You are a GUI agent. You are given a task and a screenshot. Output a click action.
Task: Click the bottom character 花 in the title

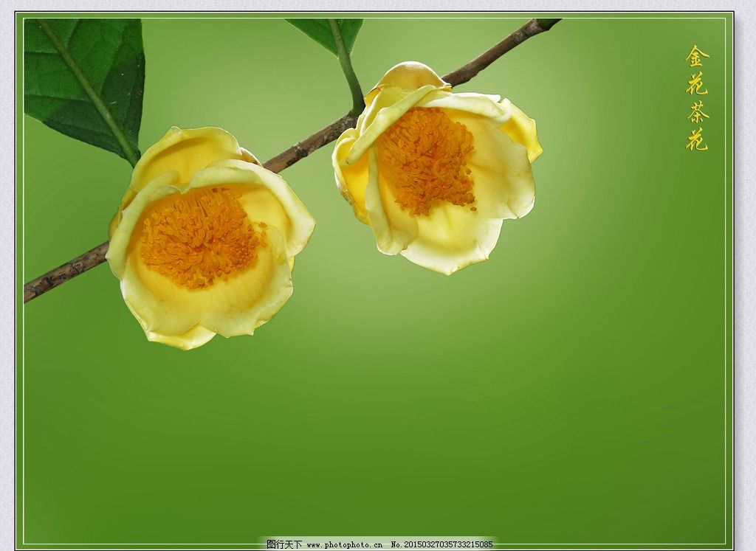click(697, 139)
